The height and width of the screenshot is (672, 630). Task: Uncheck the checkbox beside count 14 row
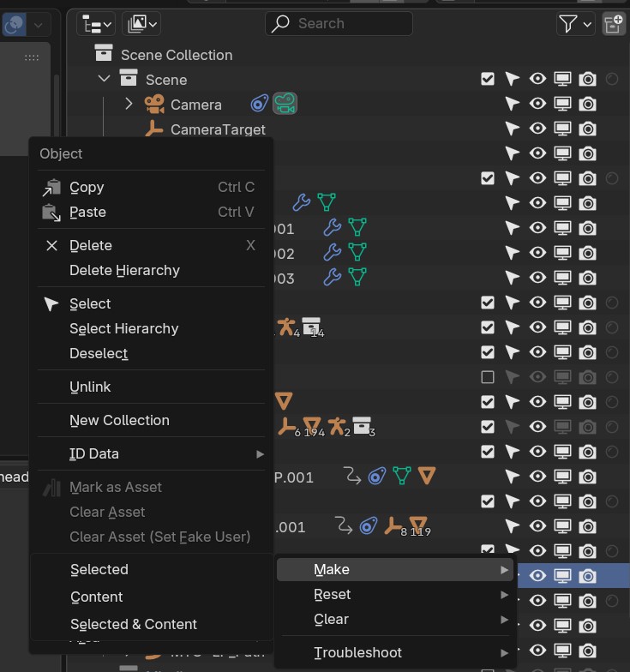(488, 327)
